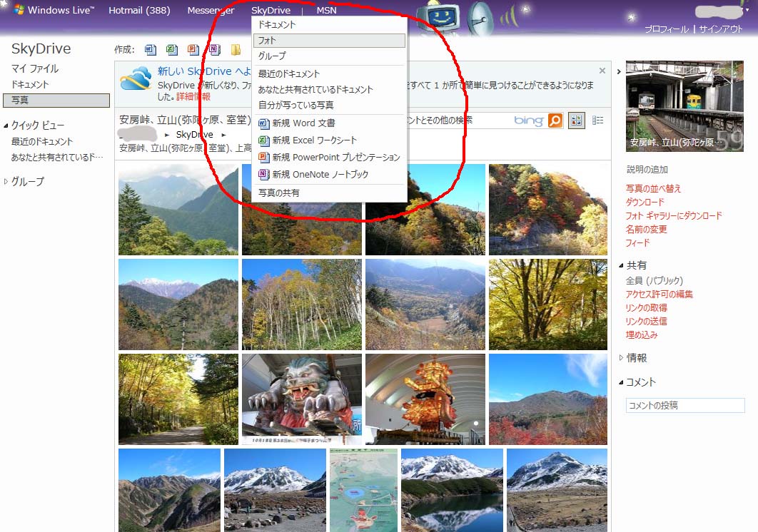Click the orange Bing search magnifier button
Screen dimensions: 758x532
pos(555,121)
